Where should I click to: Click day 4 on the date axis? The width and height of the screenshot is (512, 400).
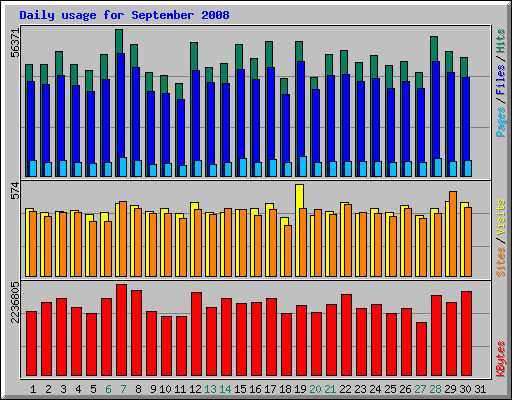click(78, 389)
